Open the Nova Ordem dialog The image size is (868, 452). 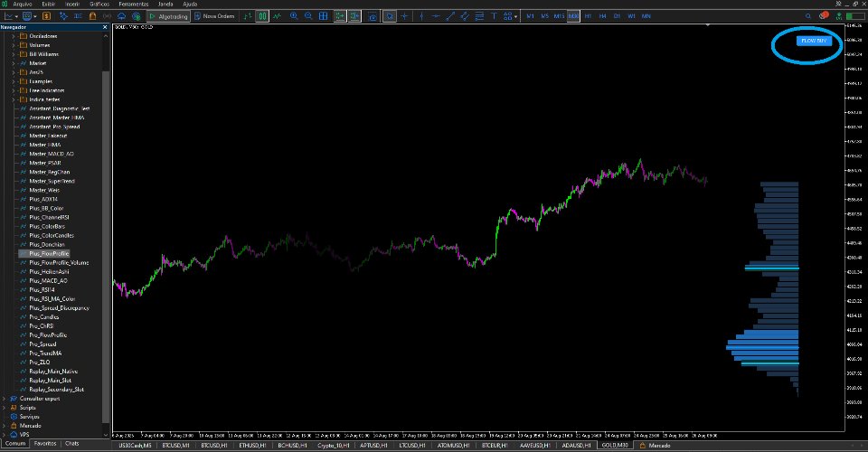215,16
